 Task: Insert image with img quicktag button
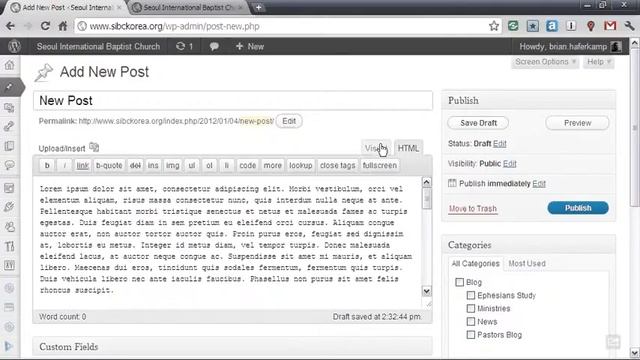[x=172, y=165]
